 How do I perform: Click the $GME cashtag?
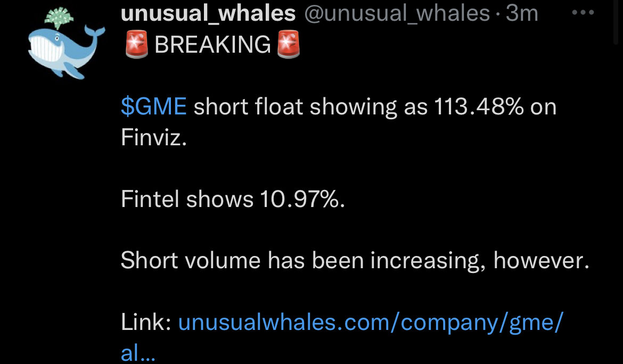[154, 106]
